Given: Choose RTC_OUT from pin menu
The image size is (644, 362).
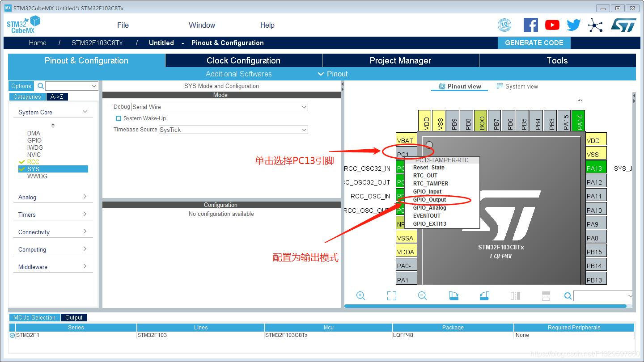Looking at the screenshot, I should coord(425,176).
